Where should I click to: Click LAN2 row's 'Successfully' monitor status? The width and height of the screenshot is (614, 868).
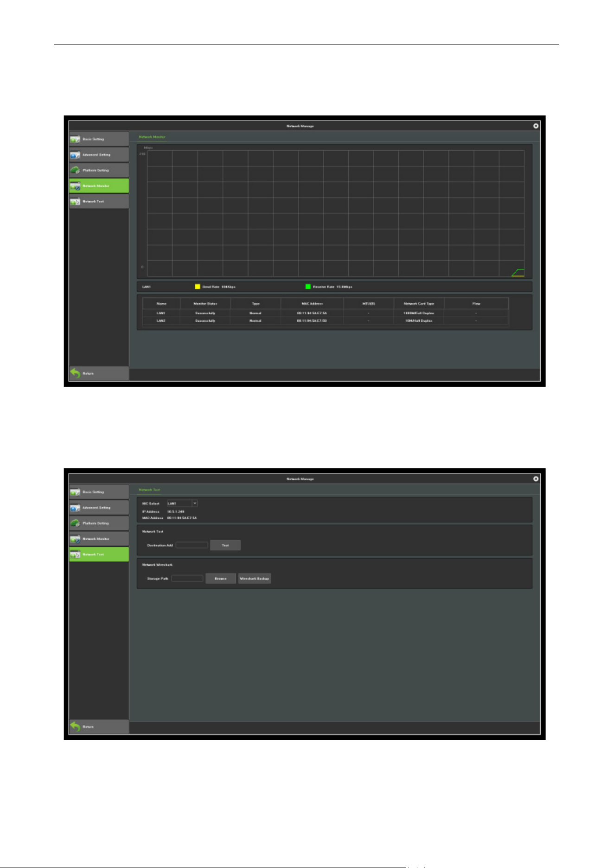click(x=205, y=321)
